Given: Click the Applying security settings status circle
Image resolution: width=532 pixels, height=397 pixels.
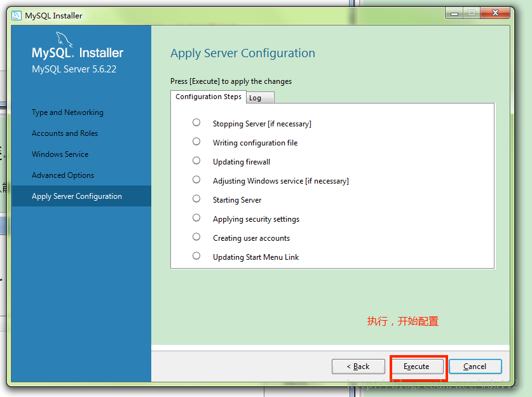Looking at the screenshot, I should point(196,218).
